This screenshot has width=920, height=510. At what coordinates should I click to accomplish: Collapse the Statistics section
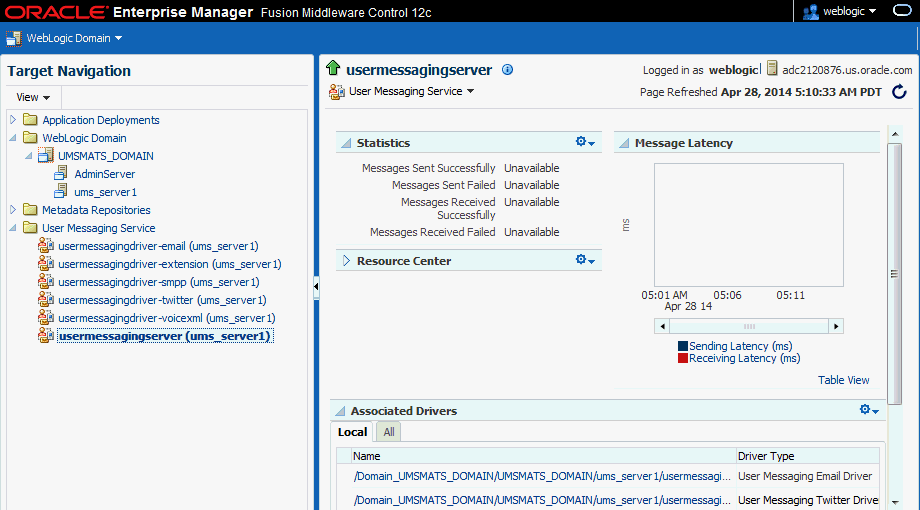pos(346,143)
